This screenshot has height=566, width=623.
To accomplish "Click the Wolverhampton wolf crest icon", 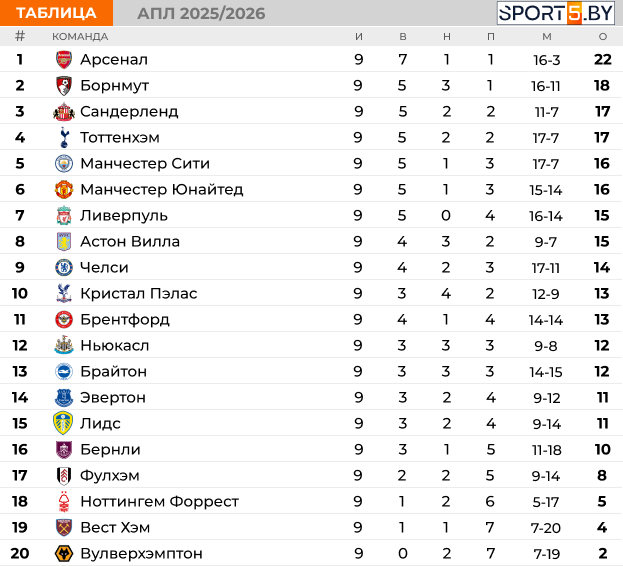I will coord(64,554).
